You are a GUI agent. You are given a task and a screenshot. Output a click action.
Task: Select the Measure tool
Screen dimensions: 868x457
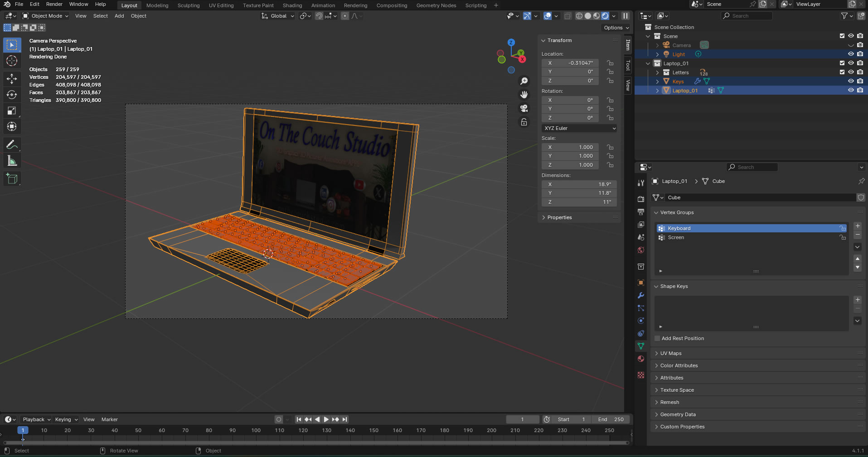[x=12, y=161]
